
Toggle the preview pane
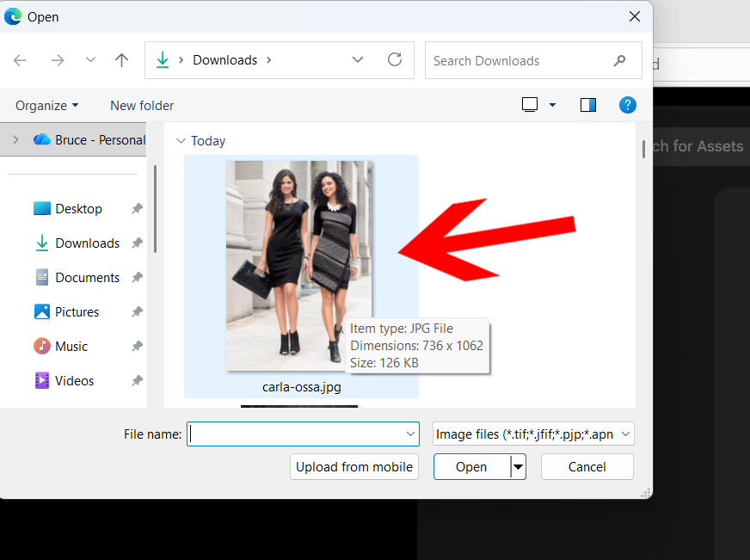pyautogui.click(x=587, y=105)
